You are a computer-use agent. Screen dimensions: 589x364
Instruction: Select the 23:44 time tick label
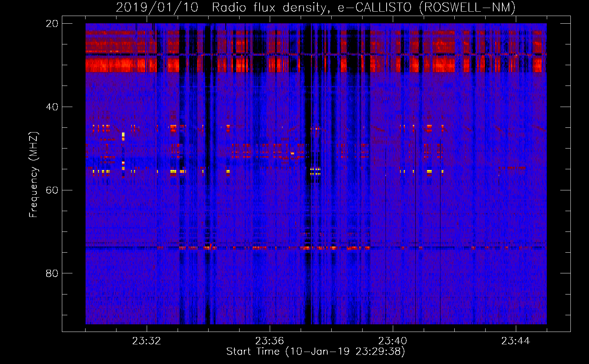click(515, 341)
